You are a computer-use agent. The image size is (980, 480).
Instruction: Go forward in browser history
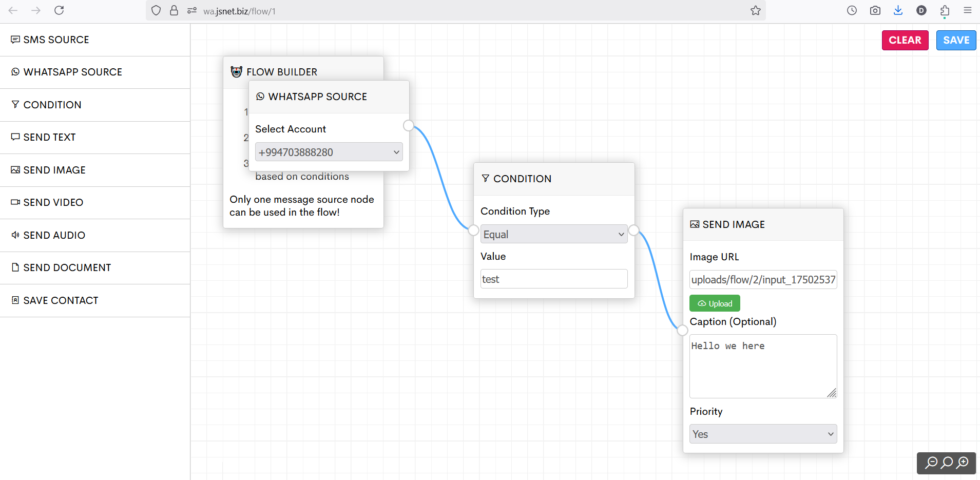tap(36, 10)
